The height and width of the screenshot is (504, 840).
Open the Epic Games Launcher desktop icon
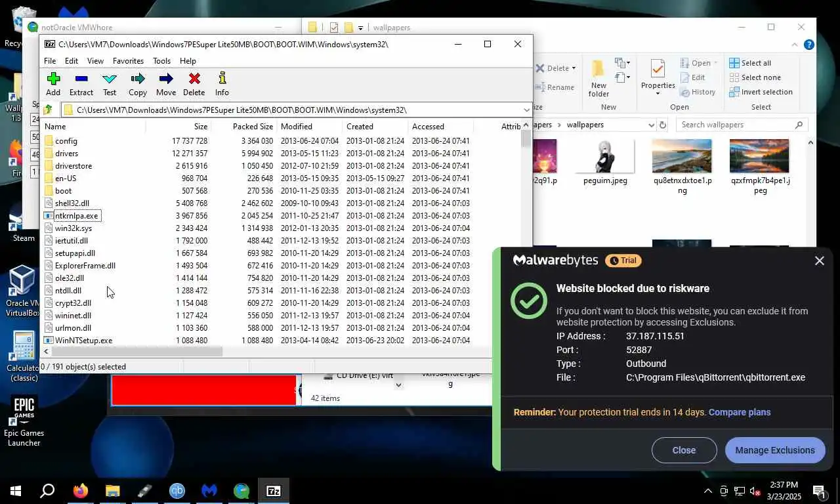[x=24, y=421]
